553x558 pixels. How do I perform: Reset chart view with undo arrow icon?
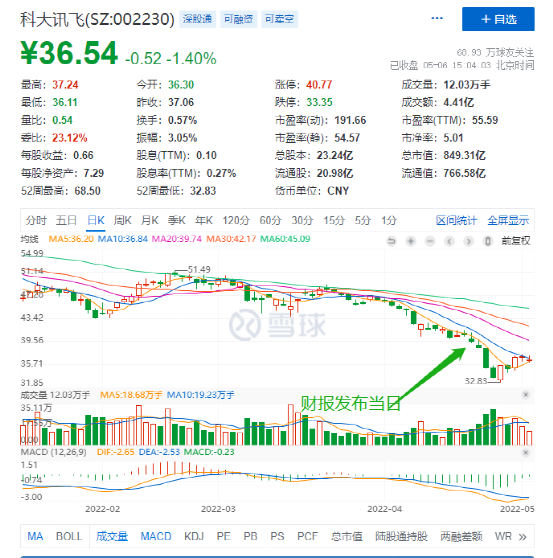391,241
